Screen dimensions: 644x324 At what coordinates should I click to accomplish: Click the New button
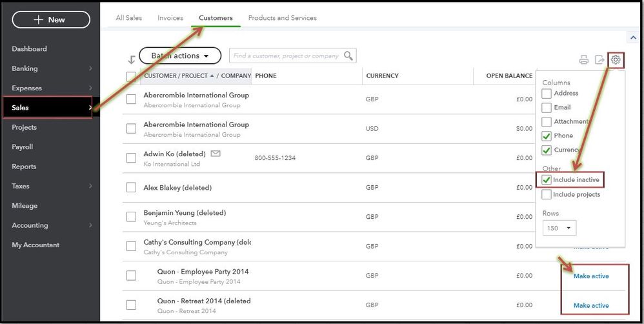(51, 19)
